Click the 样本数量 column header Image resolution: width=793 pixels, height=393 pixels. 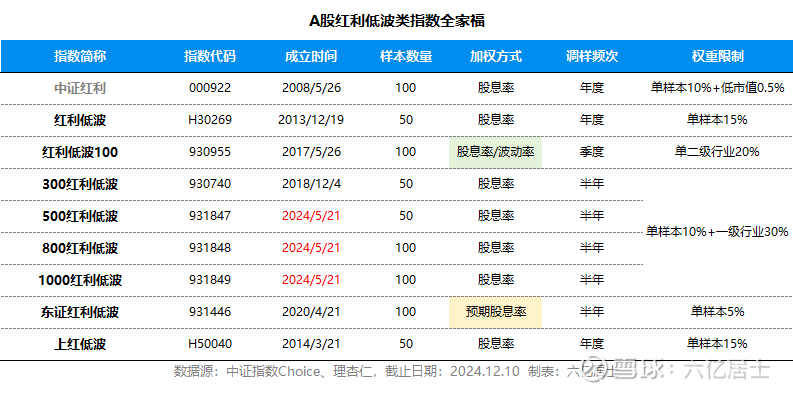[406, 56]
